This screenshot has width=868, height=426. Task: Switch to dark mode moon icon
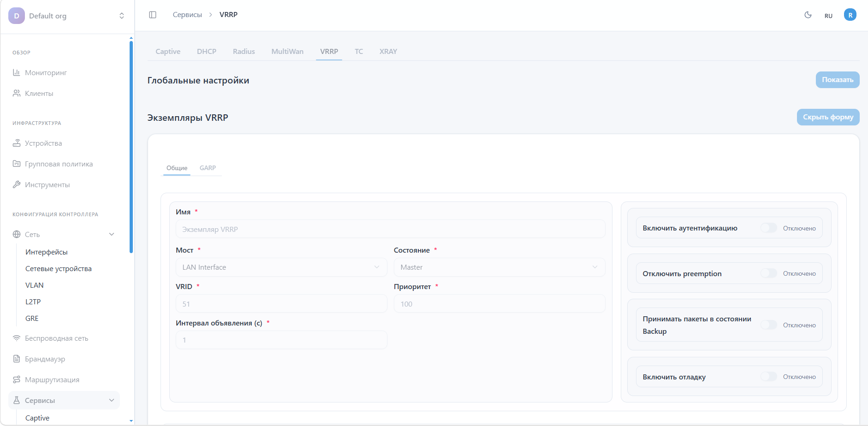[808, 15]
